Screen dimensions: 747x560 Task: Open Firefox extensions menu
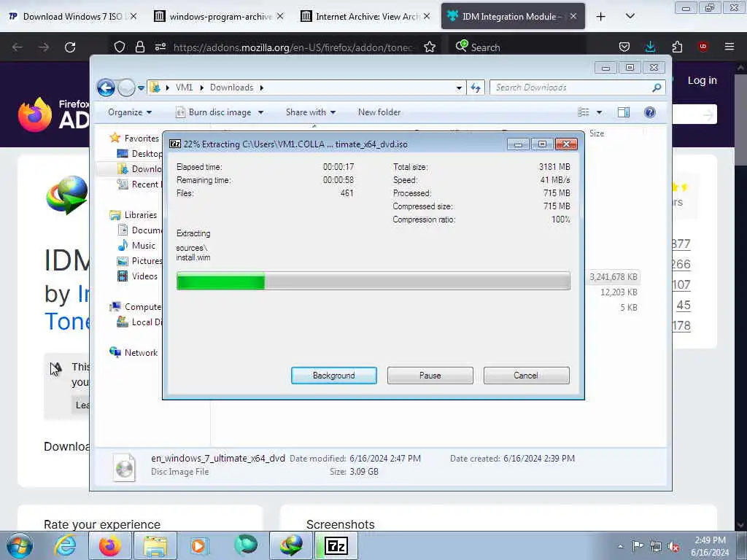pos(677,47)
